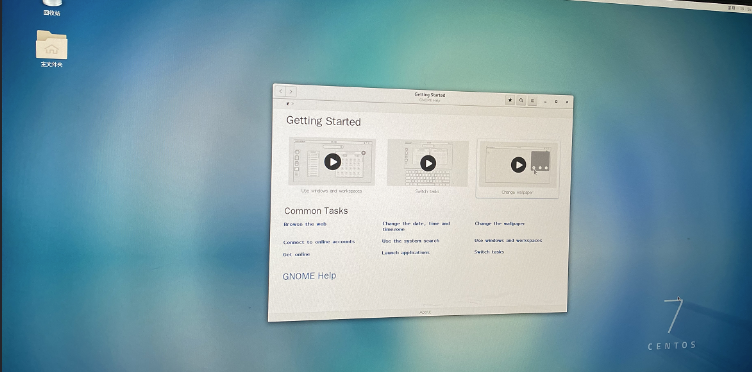The image size is (752, 372).
Task: Click the Getting Started page heading
Action: pos(323,121)
